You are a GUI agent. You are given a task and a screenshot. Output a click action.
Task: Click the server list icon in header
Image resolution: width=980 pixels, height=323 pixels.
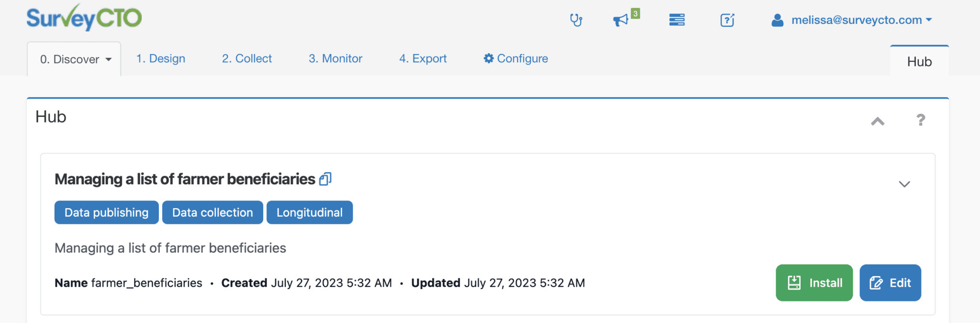click(x=677, y=20)
